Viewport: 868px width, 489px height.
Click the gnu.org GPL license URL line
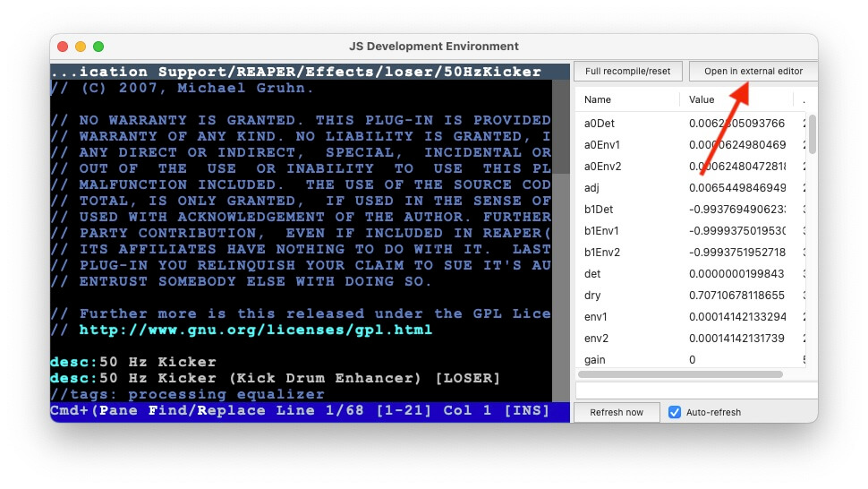click(255, 330)
